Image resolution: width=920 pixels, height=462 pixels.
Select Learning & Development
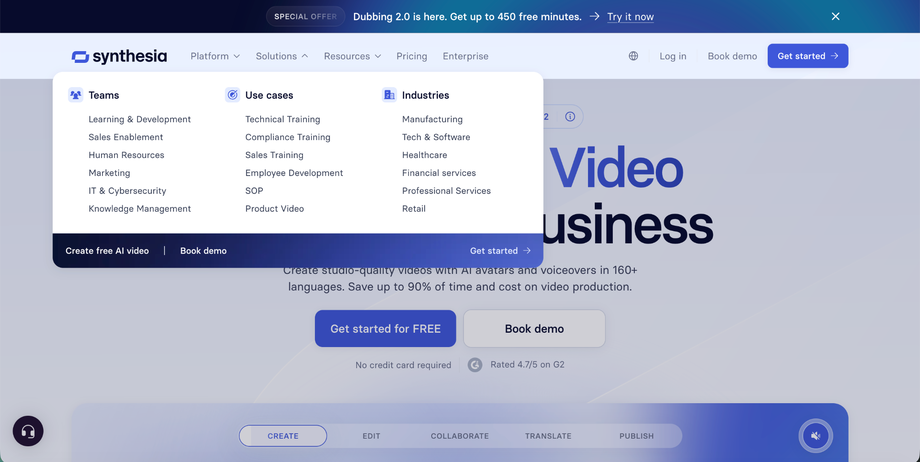tap(140, 119)
